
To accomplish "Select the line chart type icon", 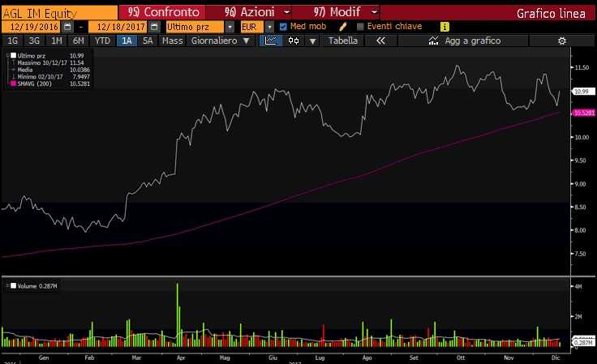I will [x=271, y=41].
